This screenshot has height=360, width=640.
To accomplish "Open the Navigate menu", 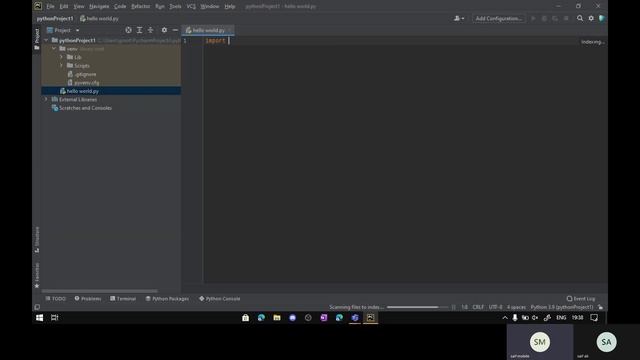I will pyautogui.click(x=99, y=6).
